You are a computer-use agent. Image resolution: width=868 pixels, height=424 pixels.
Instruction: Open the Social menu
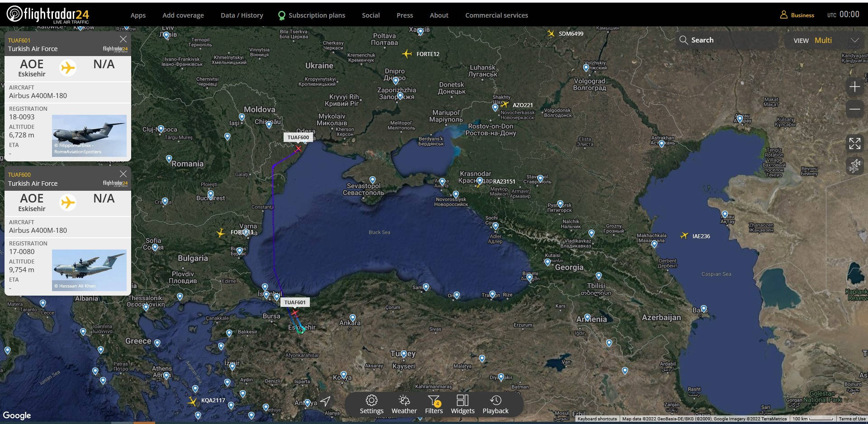click(371, 15)
